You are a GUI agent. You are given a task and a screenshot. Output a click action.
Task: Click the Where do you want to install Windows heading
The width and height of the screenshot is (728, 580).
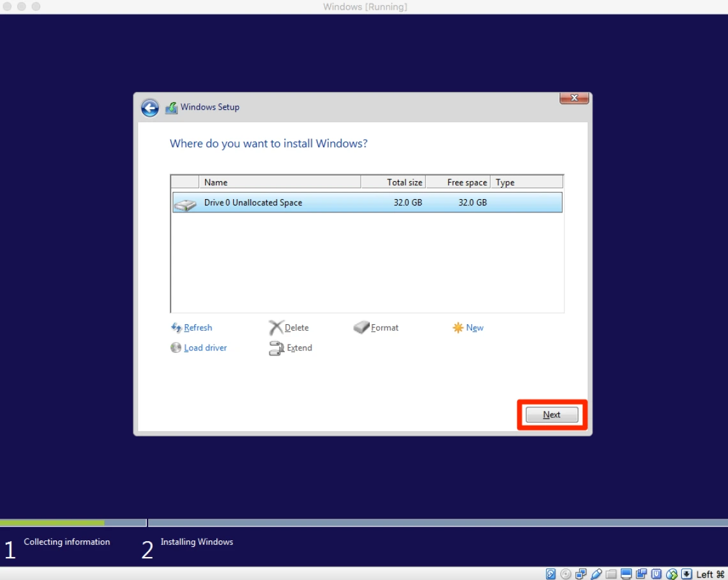268,144
